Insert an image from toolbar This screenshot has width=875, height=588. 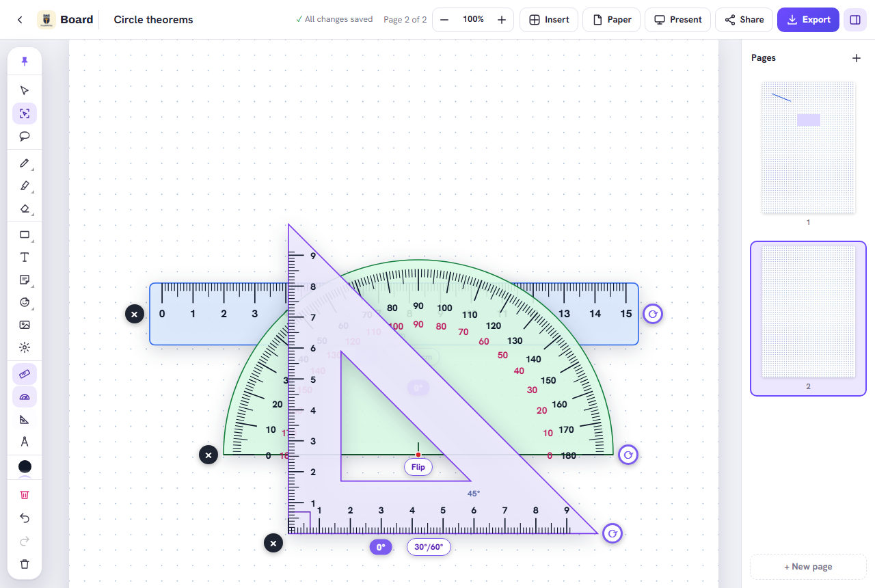coord(25,325)
